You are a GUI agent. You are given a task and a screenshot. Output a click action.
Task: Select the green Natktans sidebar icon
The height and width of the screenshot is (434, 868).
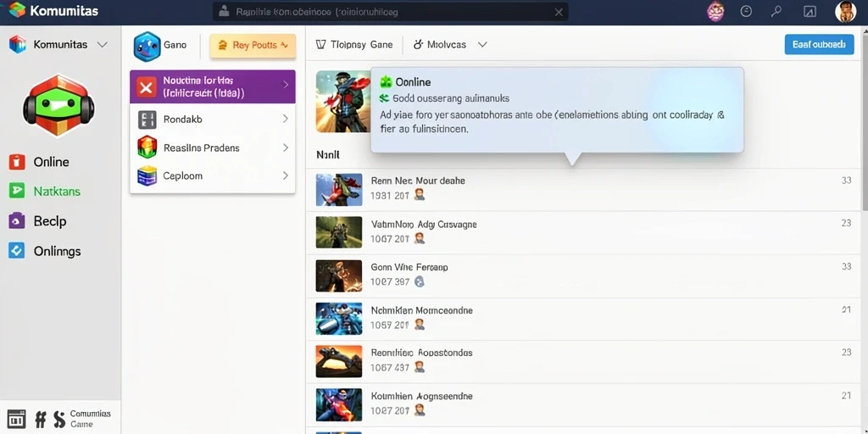[x=17, y=191]
